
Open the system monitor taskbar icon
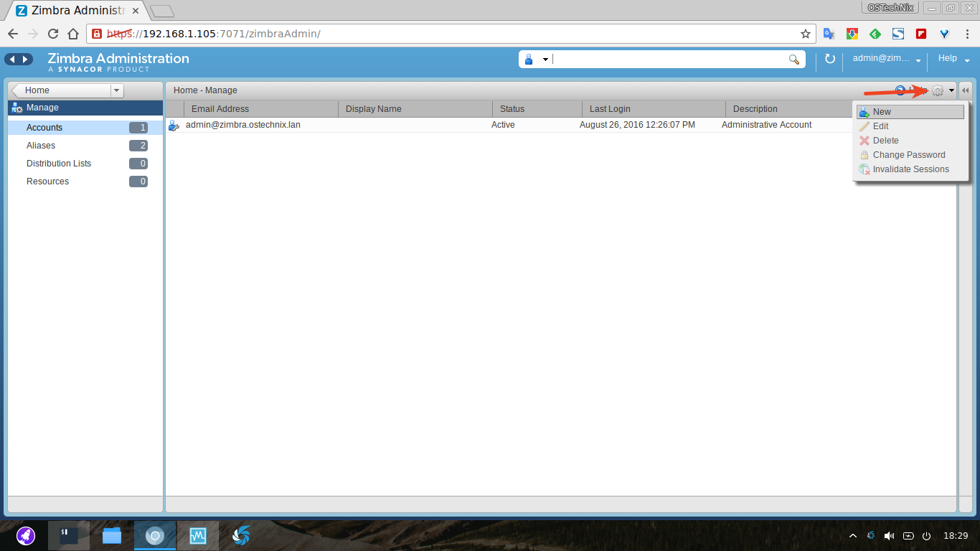(x=198, y=535)
